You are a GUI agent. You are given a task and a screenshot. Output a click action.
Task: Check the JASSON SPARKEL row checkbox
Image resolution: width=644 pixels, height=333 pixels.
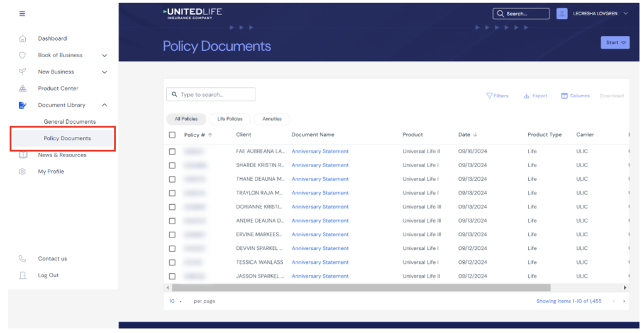pyautogui.click(x=172, y=276)
